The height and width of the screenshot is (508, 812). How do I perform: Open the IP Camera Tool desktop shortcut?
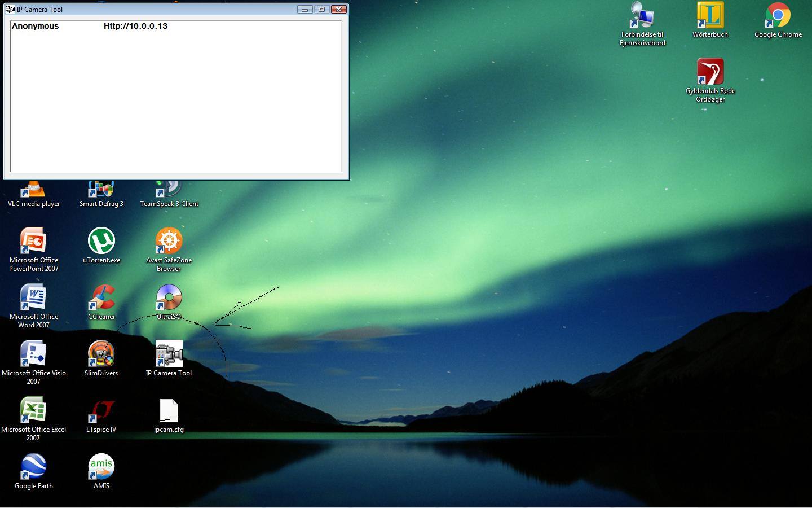pyautogui.click(x=169, y=354)
